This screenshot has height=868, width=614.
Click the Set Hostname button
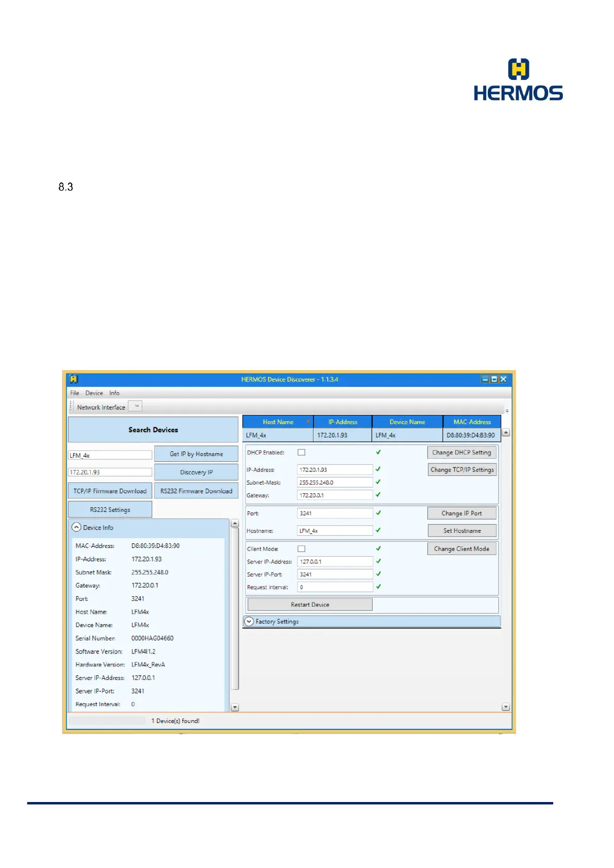[x=462, y=530]
